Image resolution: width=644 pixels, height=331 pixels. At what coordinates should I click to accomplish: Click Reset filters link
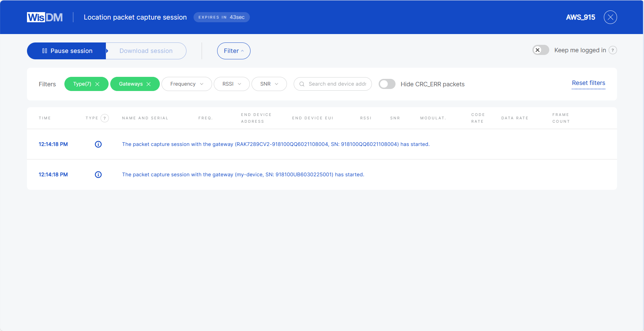coord(588,83)
